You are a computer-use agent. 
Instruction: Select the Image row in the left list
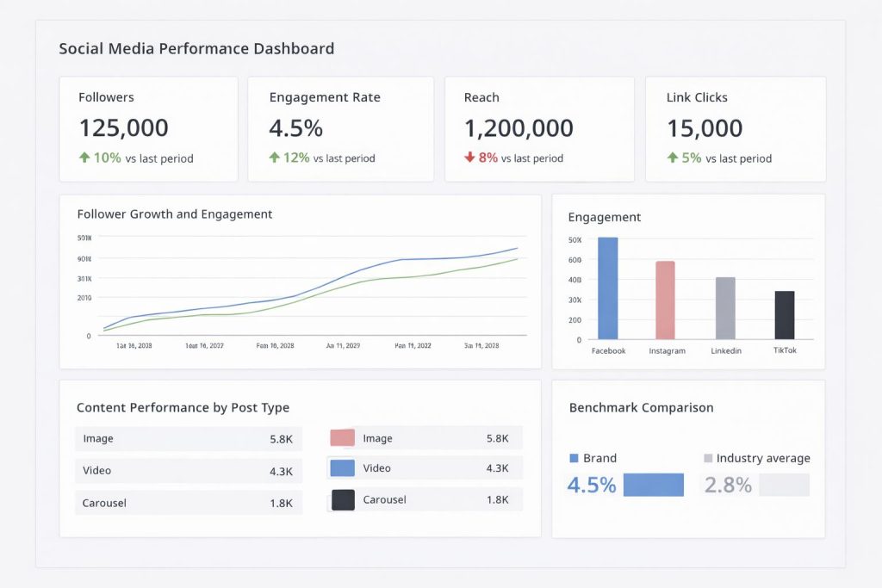tap(189, 438)
